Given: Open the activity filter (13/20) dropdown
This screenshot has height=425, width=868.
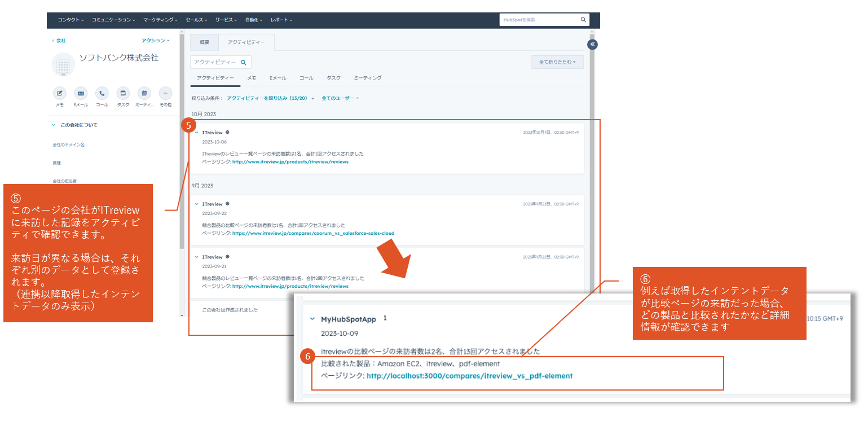Looking at the screenshot, I should [x=270, y=98].
